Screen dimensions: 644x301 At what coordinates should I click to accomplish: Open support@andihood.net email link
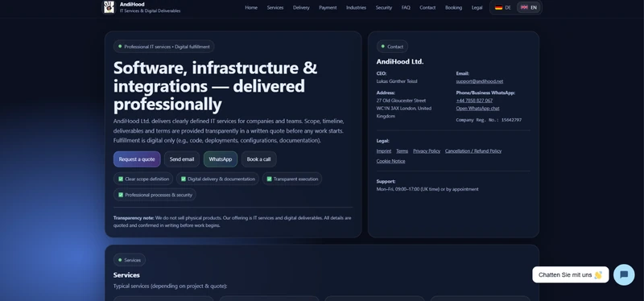[x=479, y=81]
